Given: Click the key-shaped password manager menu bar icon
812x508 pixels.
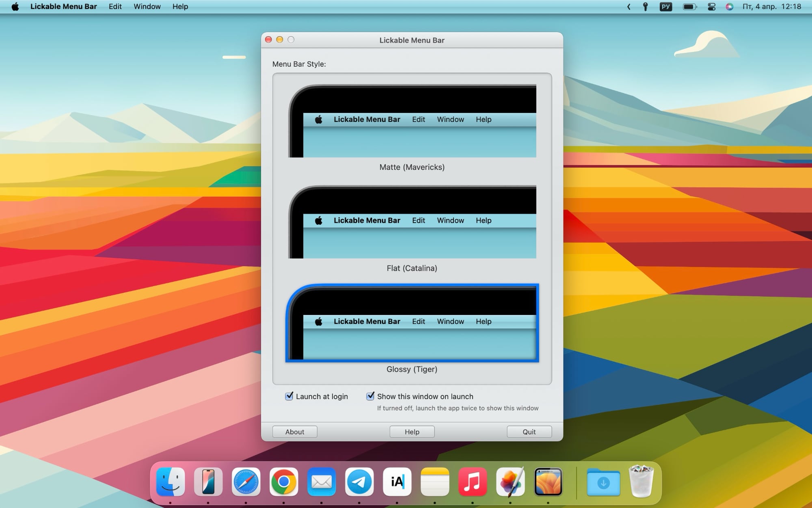Looking at the screenshot, I should [645, 7].
